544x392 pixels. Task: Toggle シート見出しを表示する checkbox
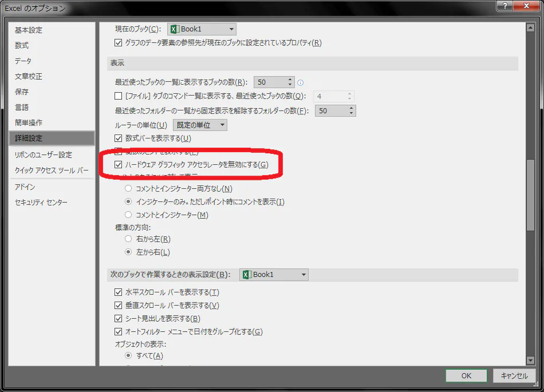(x=119, y=319)
